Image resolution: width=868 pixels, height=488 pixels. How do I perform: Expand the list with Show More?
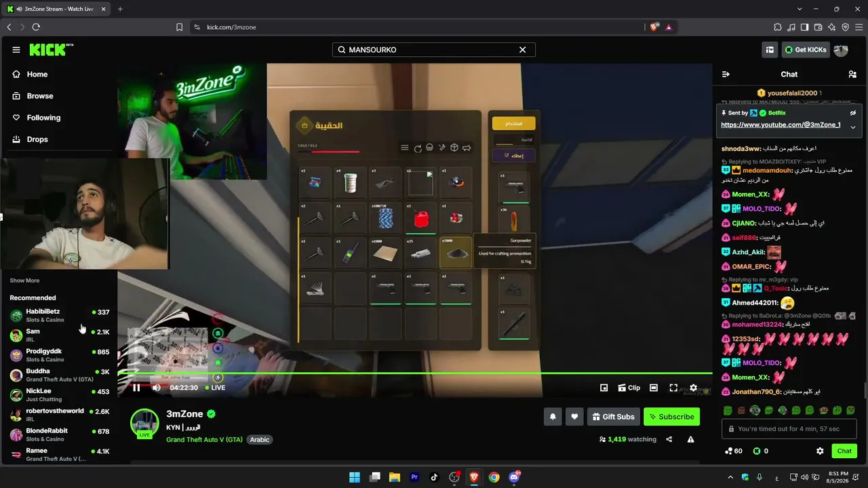click(24, 281)
